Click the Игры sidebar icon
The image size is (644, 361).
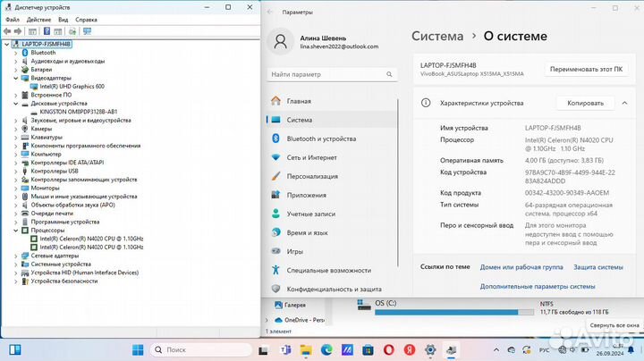[x=275, y=251]
